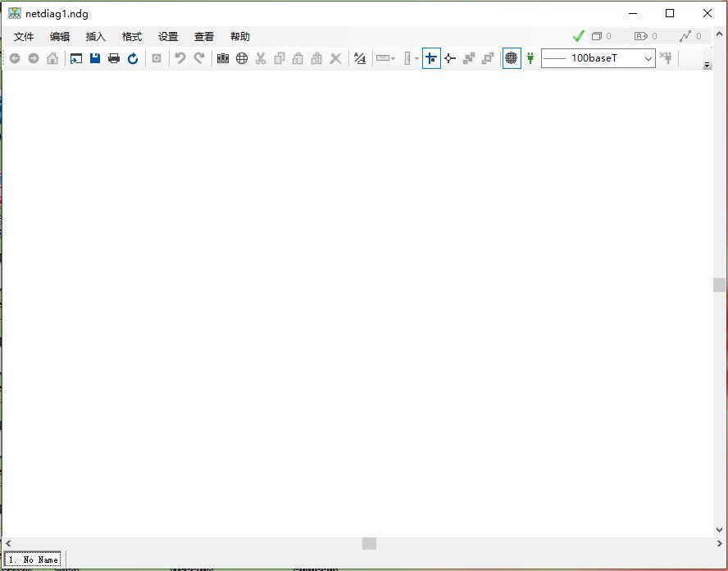Click the grayed disconnect plug icon
The height and width of the screenshot is (571, 728).
tap(667, 58)
